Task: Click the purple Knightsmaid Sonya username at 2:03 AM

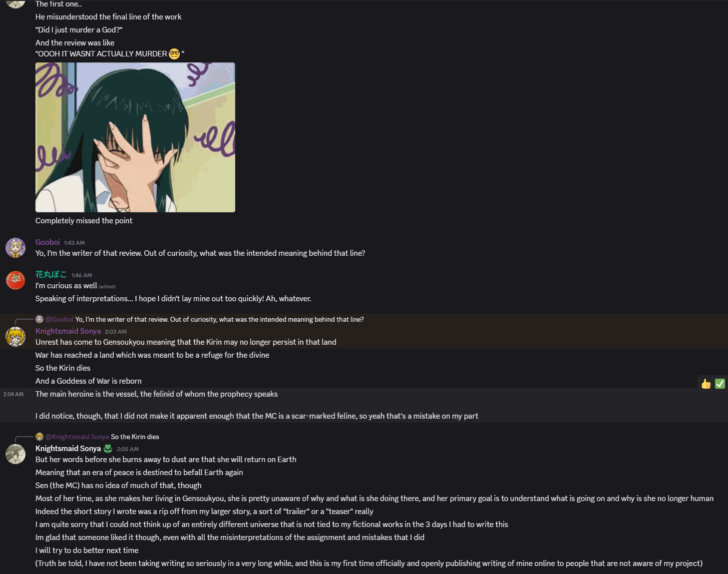Action: (x=68, y=331)
